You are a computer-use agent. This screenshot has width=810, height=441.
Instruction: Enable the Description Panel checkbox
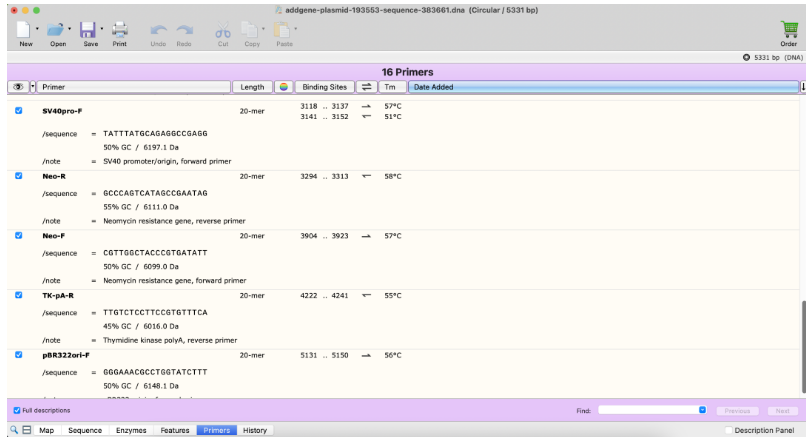click(729, 430)
